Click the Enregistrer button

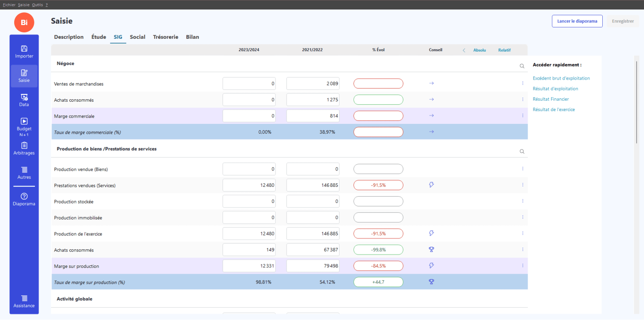pyautogui.click(x=623, y=21)
